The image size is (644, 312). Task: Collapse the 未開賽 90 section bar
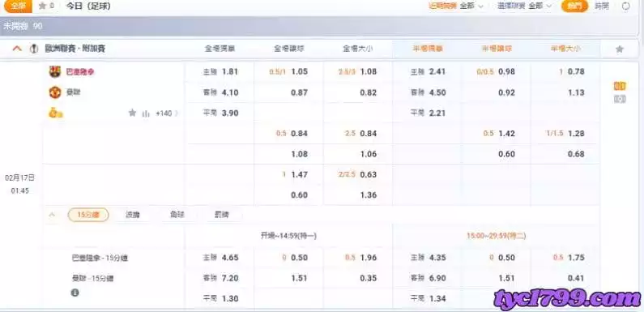click(x=319, y=26)
